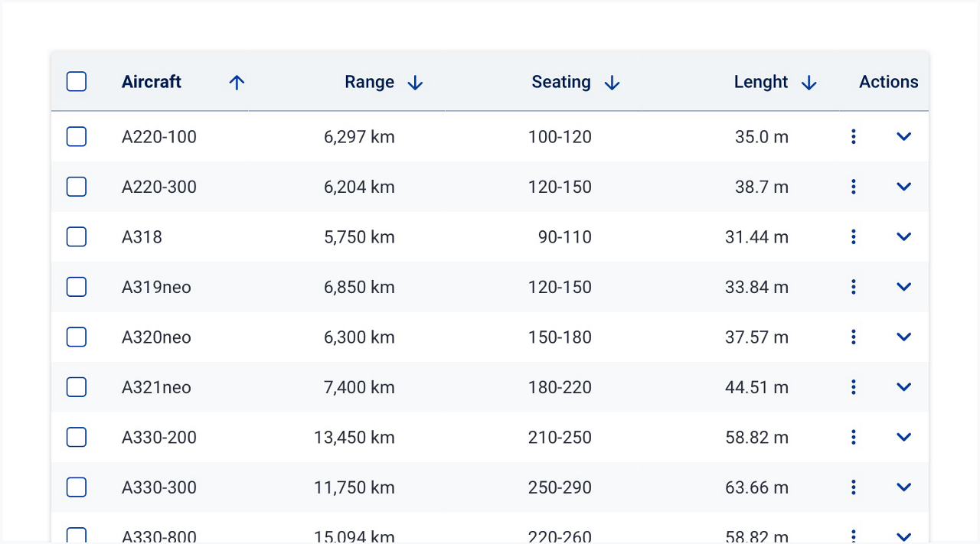The height and width of the screenshot is (544, 980).
Task: Check the A220-300 row checkbox
Action: [x=77, y=187]
